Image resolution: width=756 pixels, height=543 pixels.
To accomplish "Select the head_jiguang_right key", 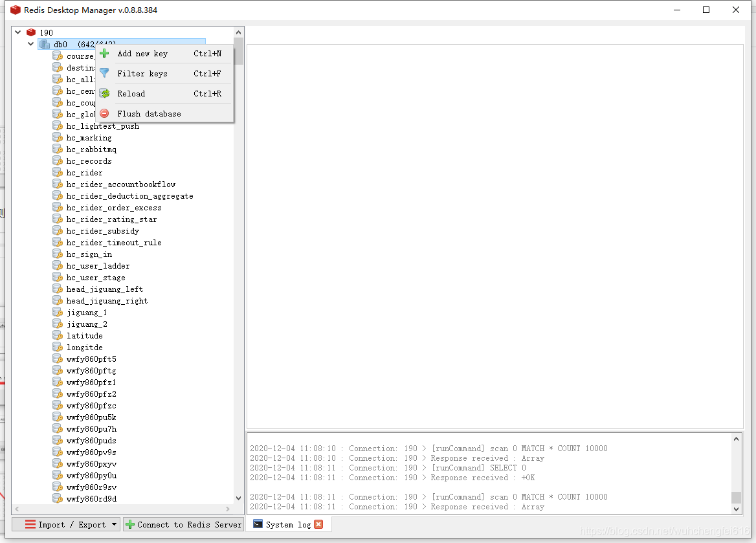I will (107, 300).
